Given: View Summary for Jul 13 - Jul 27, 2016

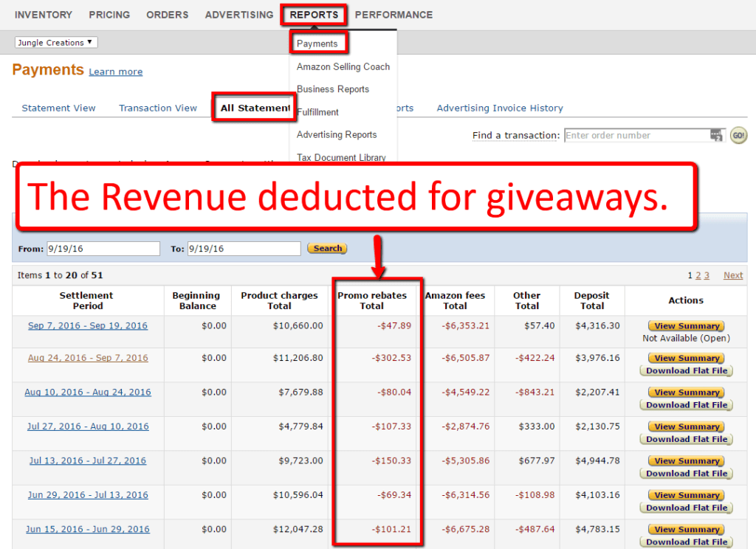Looking at the screenshot, I should (x=687, y=461).
